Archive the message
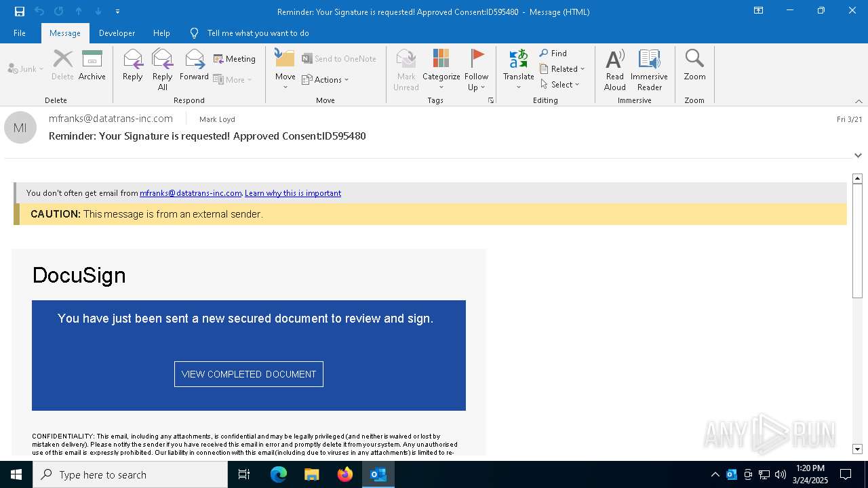Image resolution: width=868 pixels, height=488 pixels. click(x=92, y=65)
